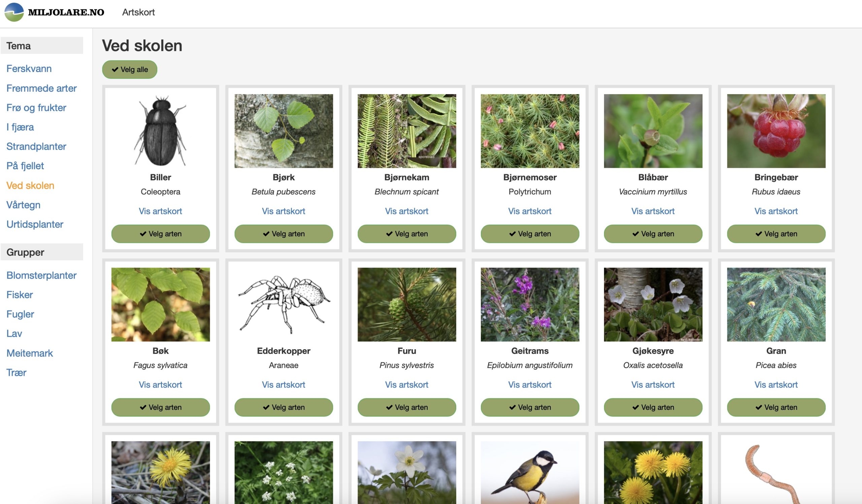Click the Bjørnemoser moss photo

point(530,131)
